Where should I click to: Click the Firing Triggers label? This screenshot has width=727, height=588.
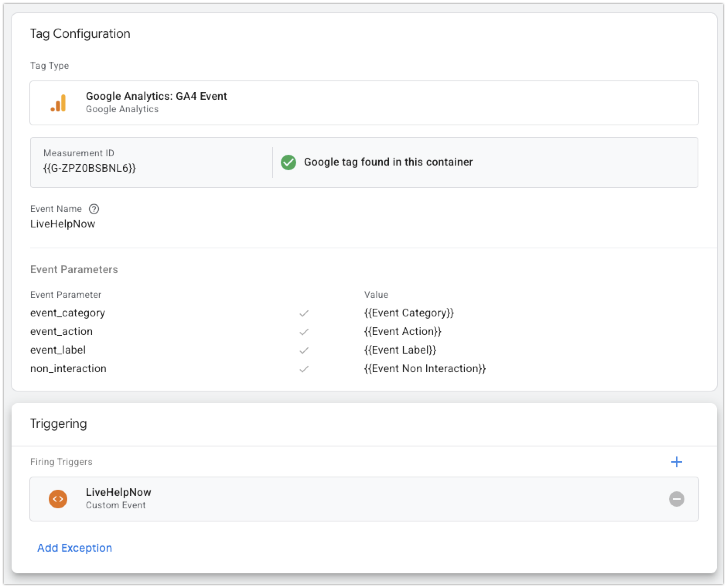[61, 462]
